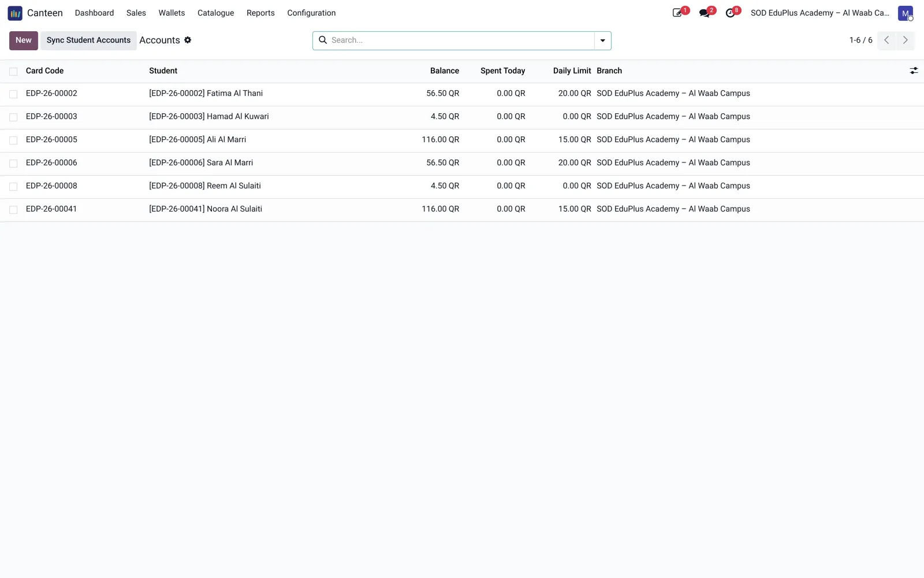The width and height of the screenshot is (924, 578).
Task: Open the clock activities icon with badge 8
Action: point(731,13)
